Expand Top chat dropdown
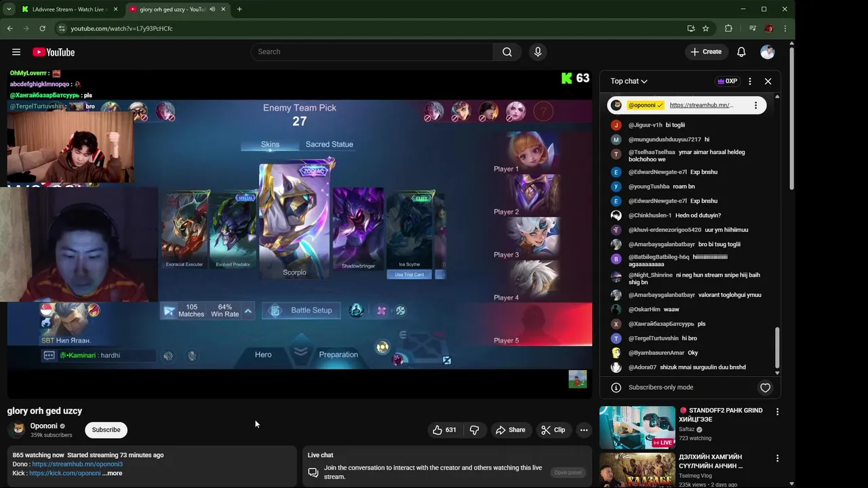The height and width of the screenshot is (488, 868). click(629, 81)
